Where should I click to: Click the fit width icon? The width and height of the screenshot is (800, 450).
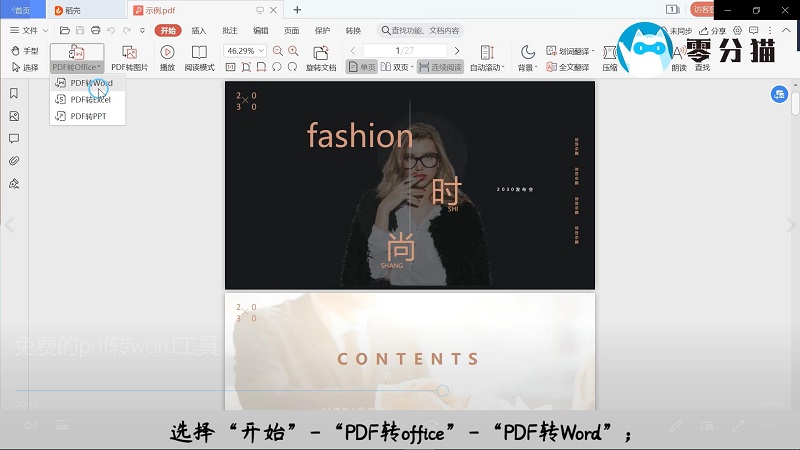[x=261, y=67]
